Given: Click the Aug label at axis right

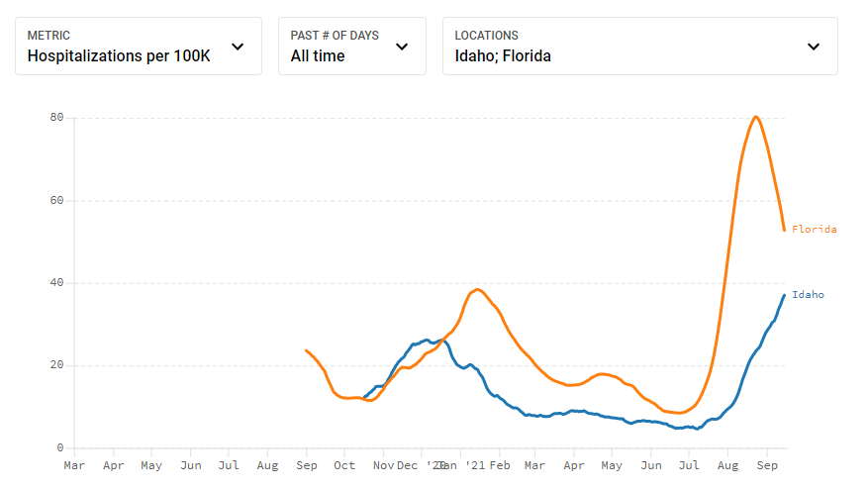Looking at the screenshot, I should [x=727, y=464].
